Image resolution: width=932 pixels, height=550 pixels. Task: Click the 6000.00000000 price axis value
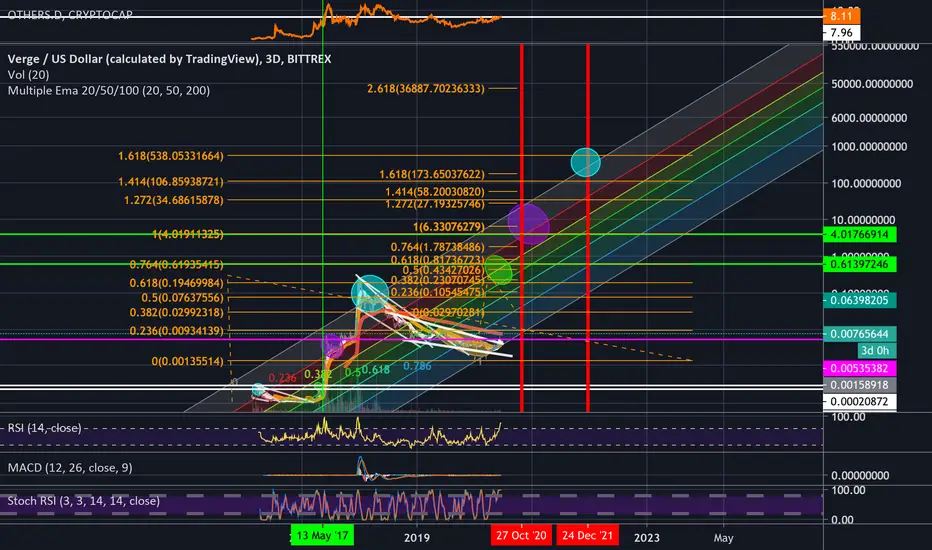point(869,118)
